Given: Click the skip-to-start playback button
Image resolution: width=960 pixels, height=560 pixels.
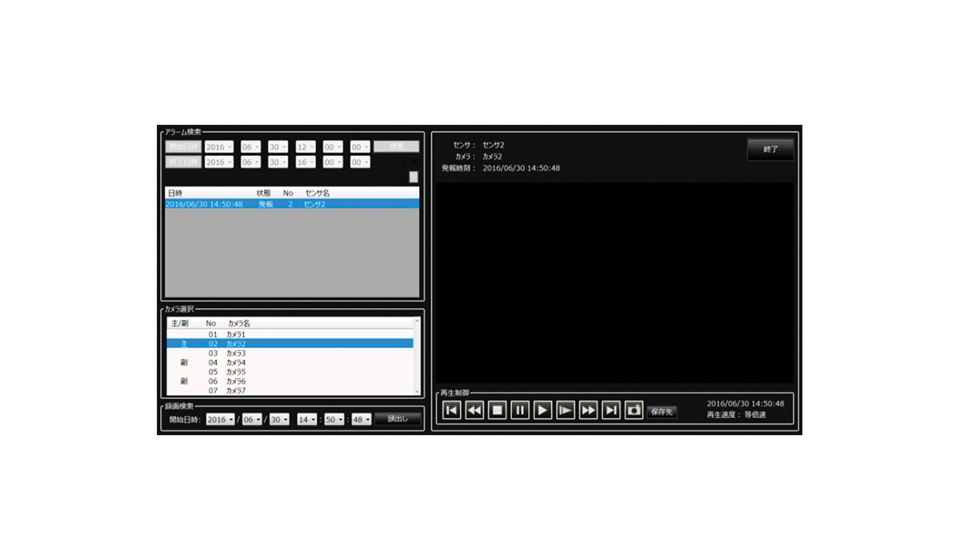Looking at the screenshot, I should [451, 410].
